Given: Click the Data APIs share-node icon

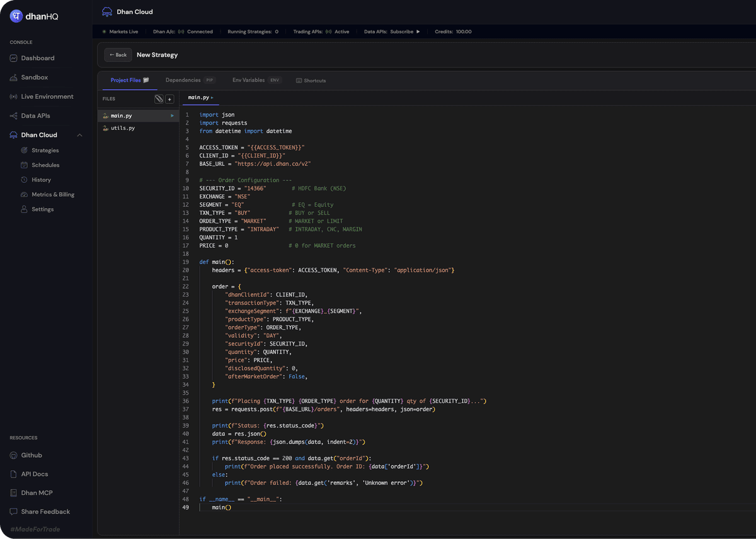Looking at the screenshot, I should 14,116.
